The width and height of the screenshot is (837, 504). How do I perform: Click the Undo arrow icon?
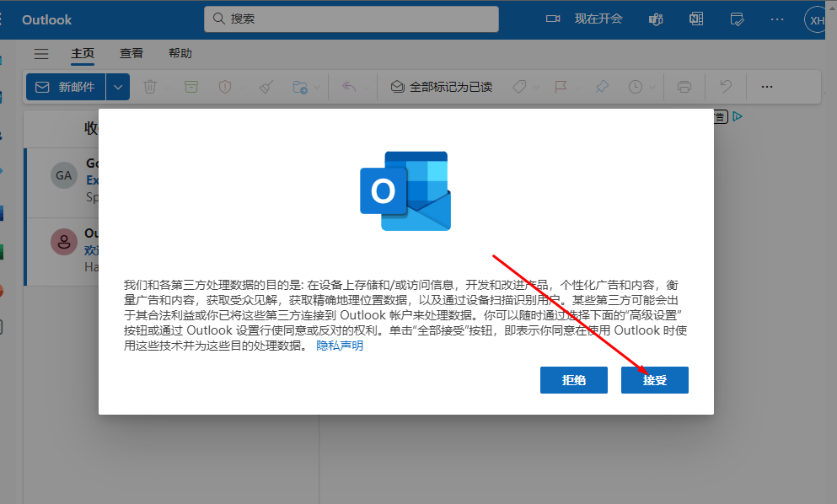(x=726, y=87)
